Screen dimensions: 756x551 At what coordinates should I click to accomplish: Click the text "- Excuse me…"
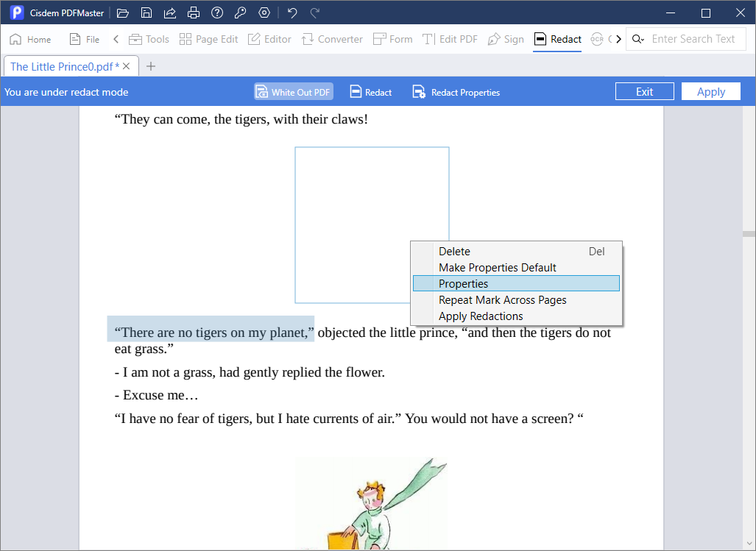coord(157,396)
